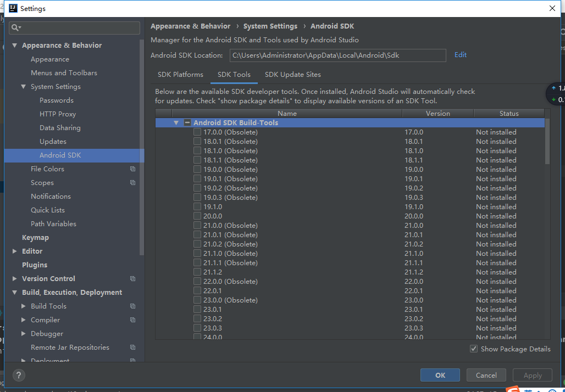Switch to the SDK Platforms tab
Viewport: 565px width, 392px height.
click(180, 75)
